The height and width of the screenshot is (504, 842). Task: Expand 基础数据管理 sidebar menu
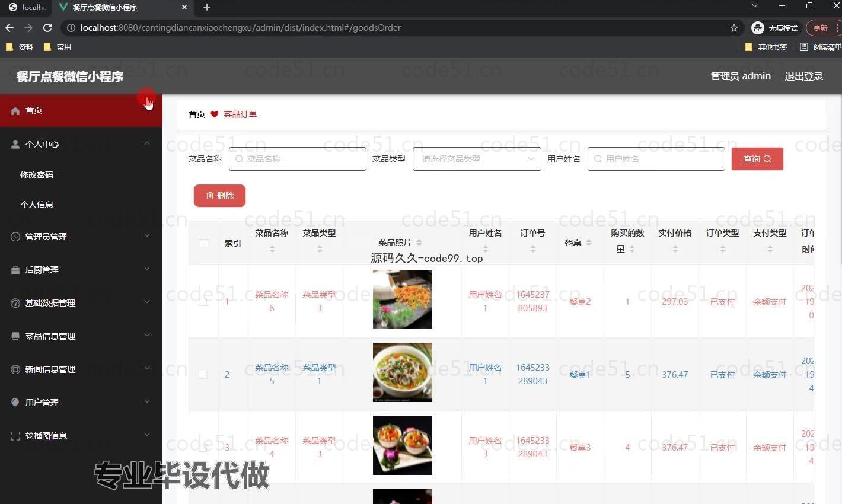[x=81, y=303]
